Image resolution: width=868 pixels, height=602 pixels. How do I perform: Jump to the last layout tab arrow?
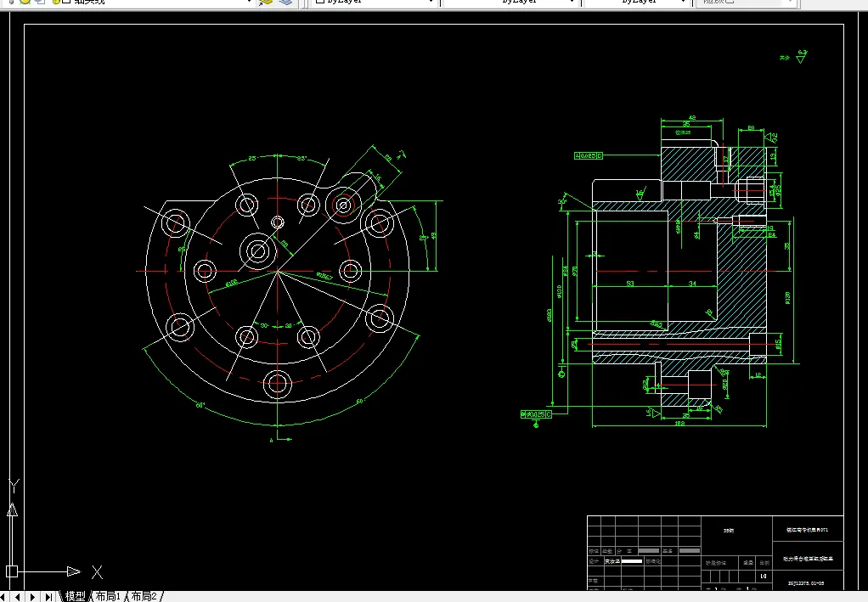(48, 596)
